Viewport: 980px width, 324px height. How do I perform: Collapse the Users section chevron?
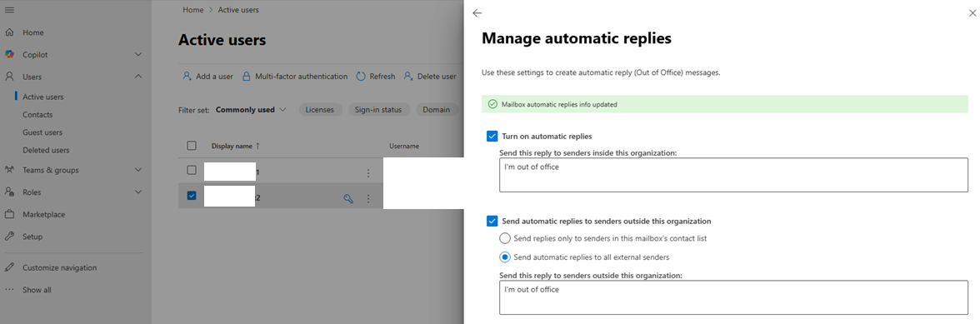coord(138,77)
